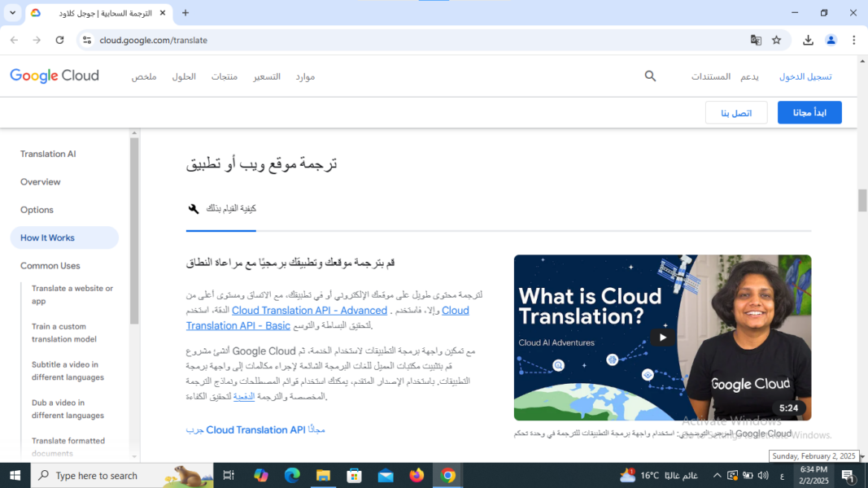The image size is (868, 488).
Task: Select Translation AI in the sidebar
Action: coord(48,154)
